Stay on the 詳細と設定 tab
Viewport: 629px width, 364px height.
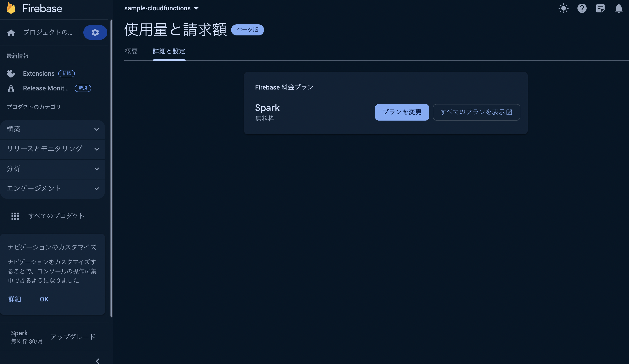[169, 51]
